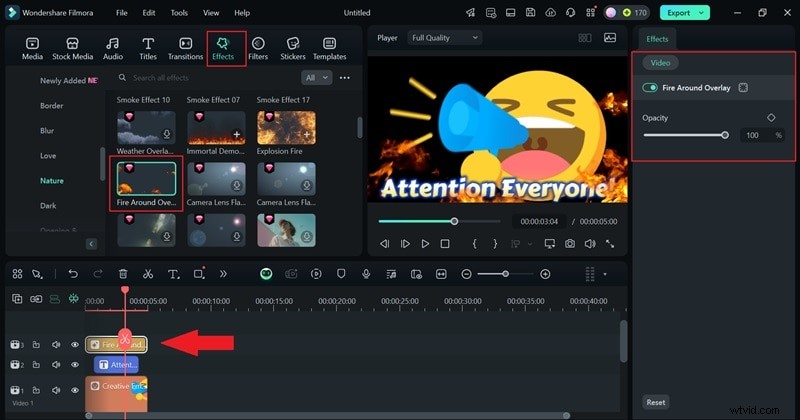
Task: Open the Titles panel
Action: point(148,49)
